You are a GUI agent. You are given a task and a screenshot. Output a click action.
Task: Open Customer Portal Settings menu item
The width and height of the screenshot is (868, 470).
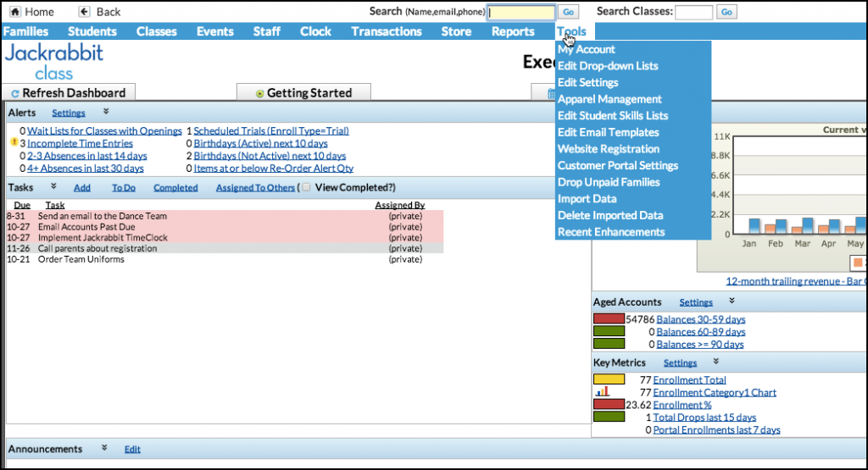(618, 165)
